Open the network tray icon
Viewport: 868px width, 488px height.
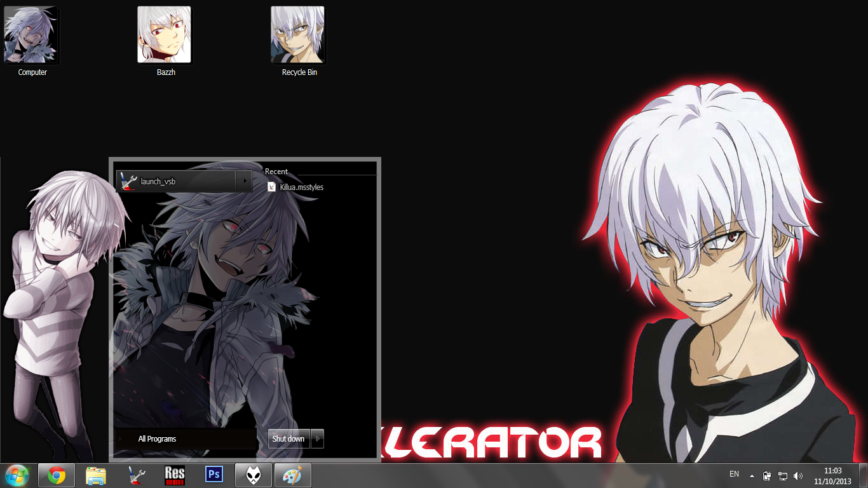(x=783, y=475)
